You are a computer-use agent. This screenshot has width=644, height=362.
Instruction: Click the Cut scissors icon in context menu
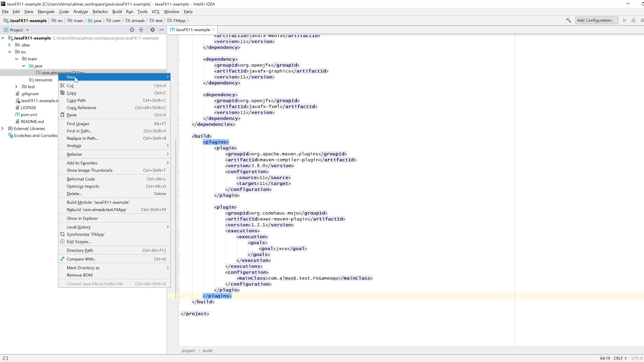coord(62,85)
